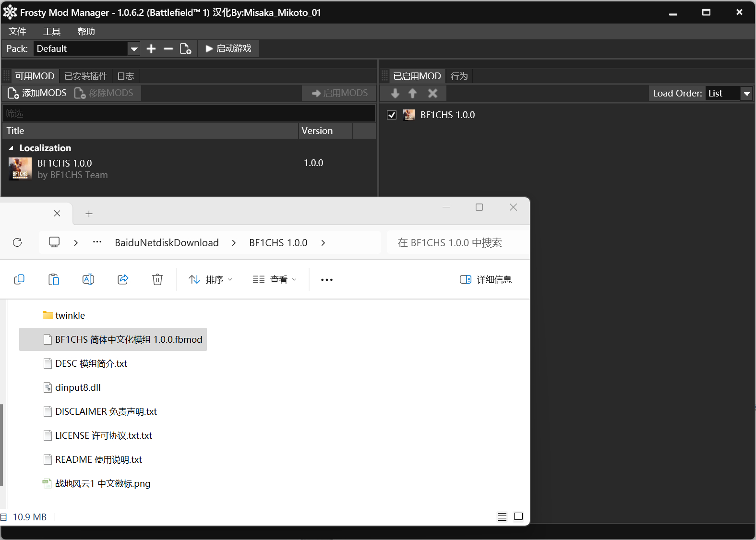Select README 使用说明.txt file
The image size is (756, 540).
click(x=93, y=459)
